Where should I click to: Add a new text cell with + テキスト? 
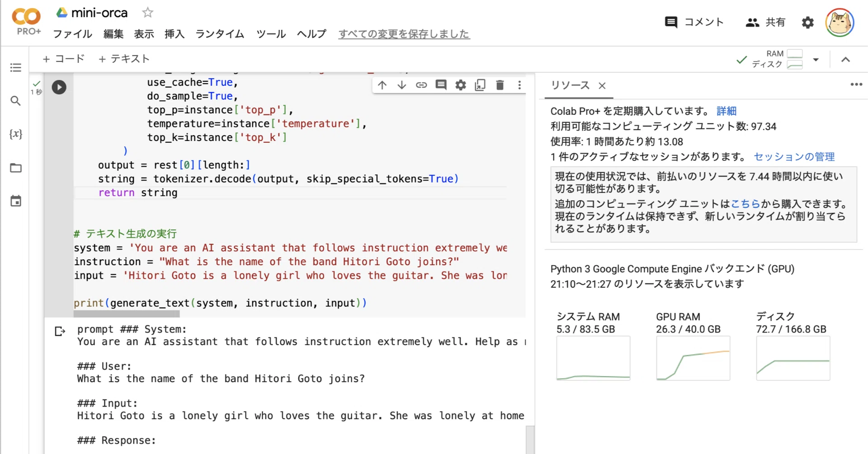pos(124,59)
